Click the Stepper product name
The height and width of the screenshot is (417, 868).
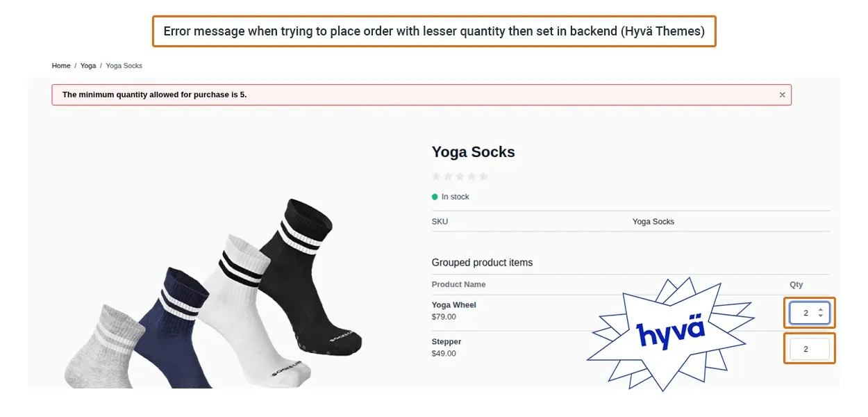point(446,342)
